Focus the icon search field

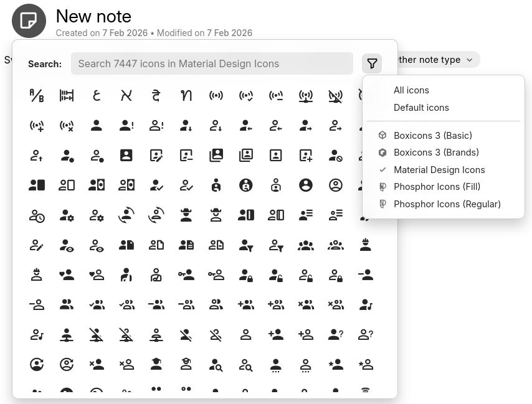tap(212, 63)
